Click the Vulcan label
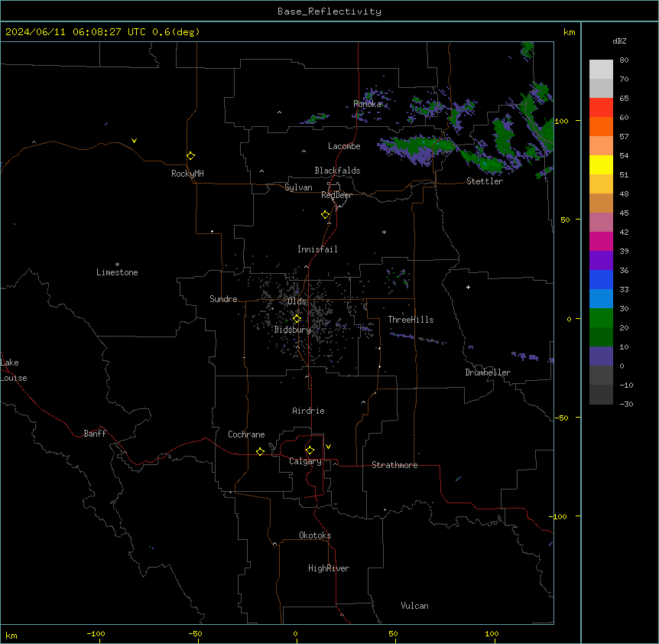Viewport: 659px width, 644px height. (x=414, y=606)
